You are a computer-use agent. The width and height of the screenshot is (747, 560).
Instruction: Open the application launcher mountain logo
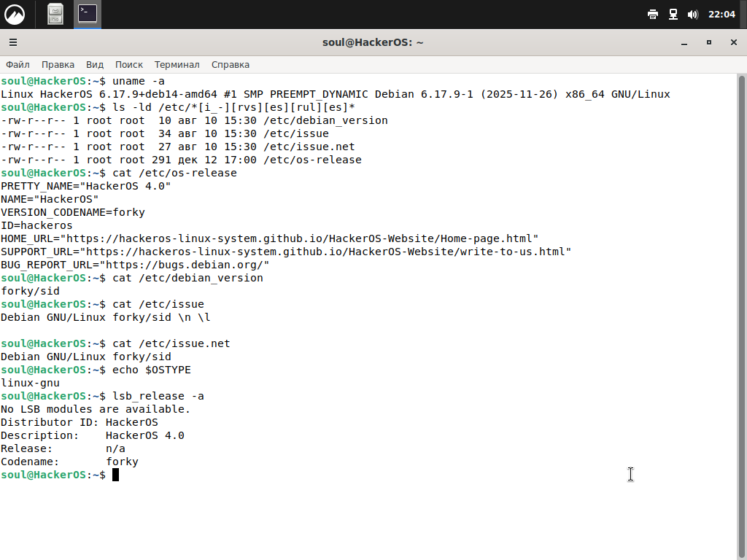[x=15, y=14]
